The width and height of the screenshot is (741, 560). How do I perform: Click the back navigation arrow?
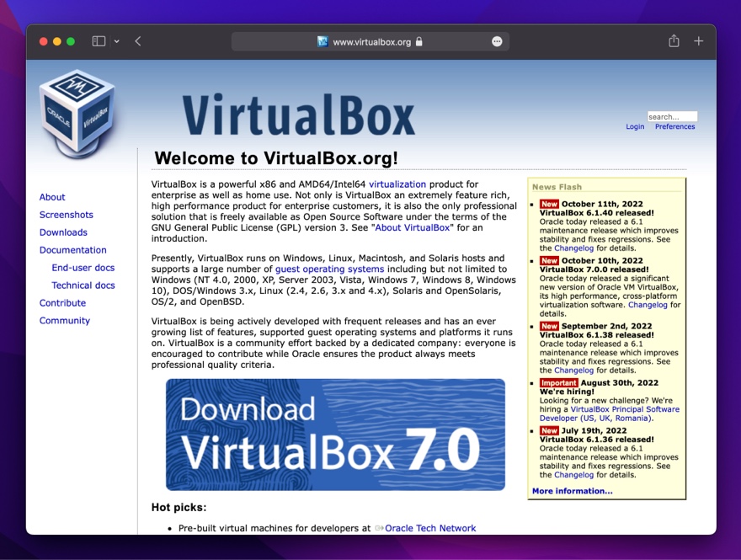coord(137,40)
